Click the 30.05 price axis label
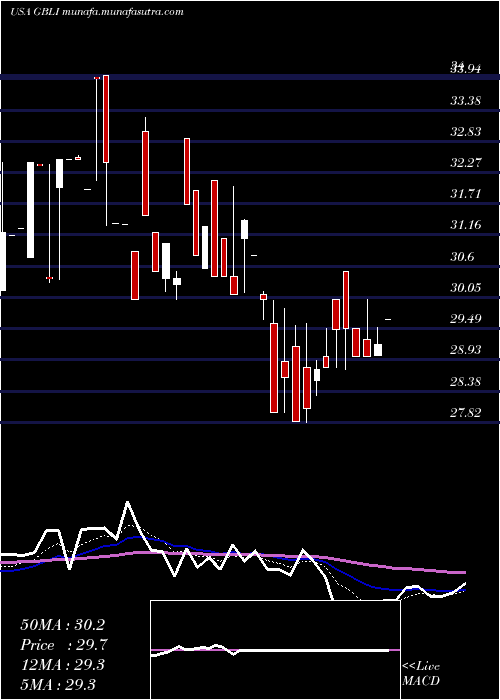 466,288
